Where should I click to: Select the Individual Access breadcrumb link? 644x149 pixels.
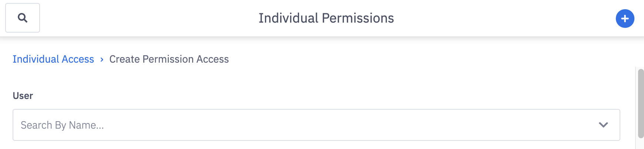(53, 59)
